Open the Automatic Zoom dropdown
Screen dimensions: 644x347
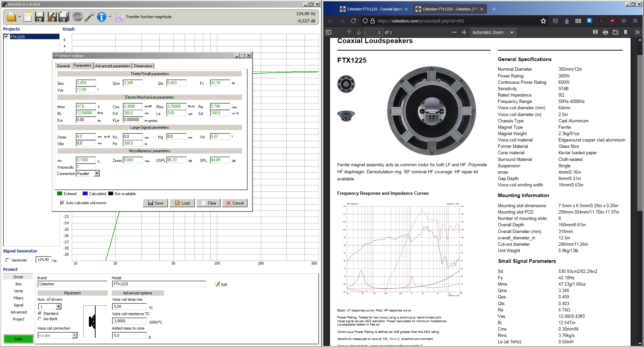(493, 32)
